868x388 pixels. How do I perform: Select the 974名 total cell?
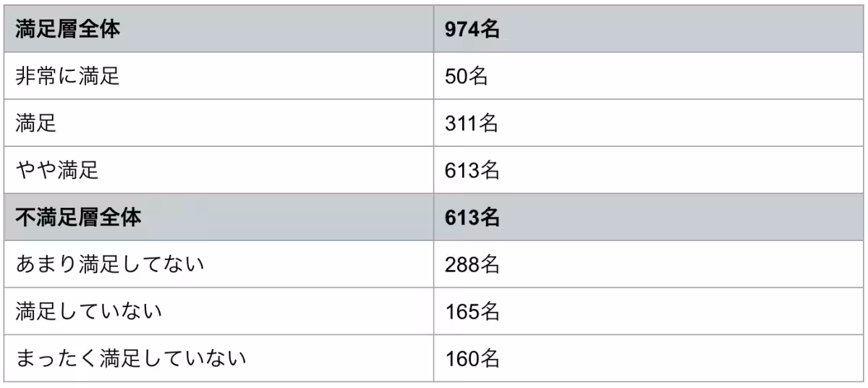[473, 30]
